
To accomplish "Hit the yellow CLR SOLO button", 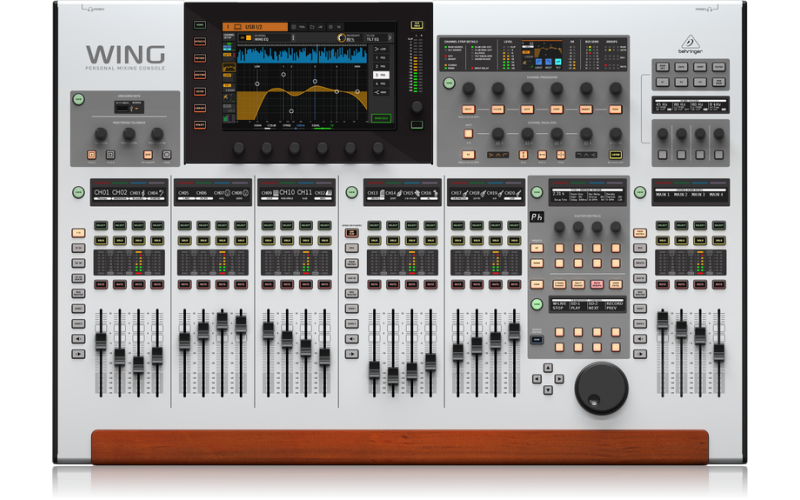I will 417,25.
